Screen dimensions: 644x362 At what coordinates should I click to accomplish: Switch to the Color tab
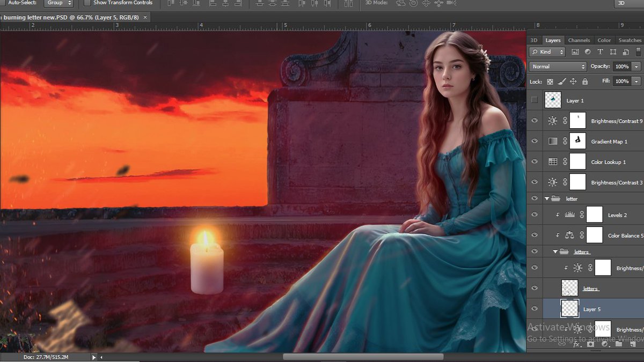pyautogui.click(x=604, y=40)
